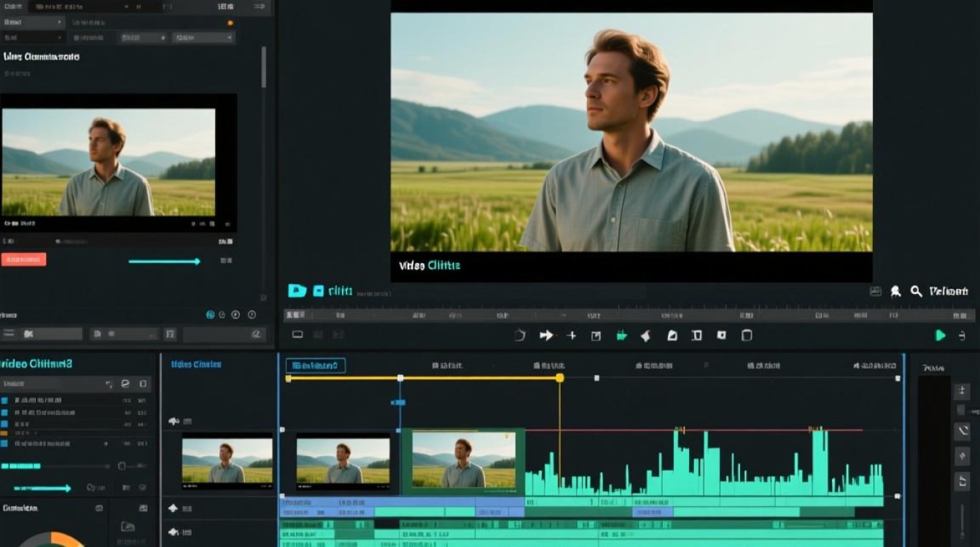
Task: Click the blue clip bar beneath the timeline thumbnails
Action: pyautogui.click(x=402, y=503)
